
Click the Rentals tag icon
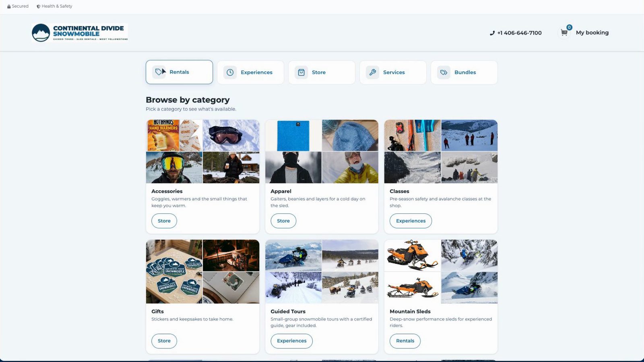point(159,72)
